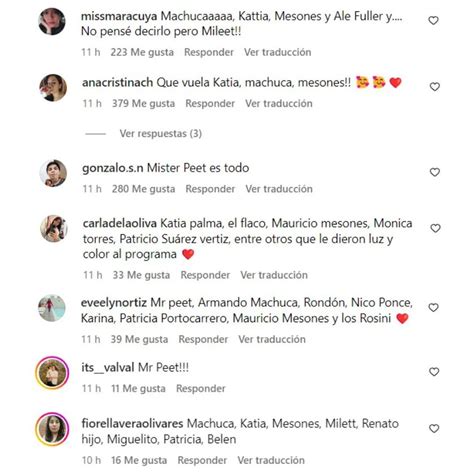Viewport: 474px width, 474px height.
Task: Open carladelaoliva's avatar photo
Action: coord(54,229)
